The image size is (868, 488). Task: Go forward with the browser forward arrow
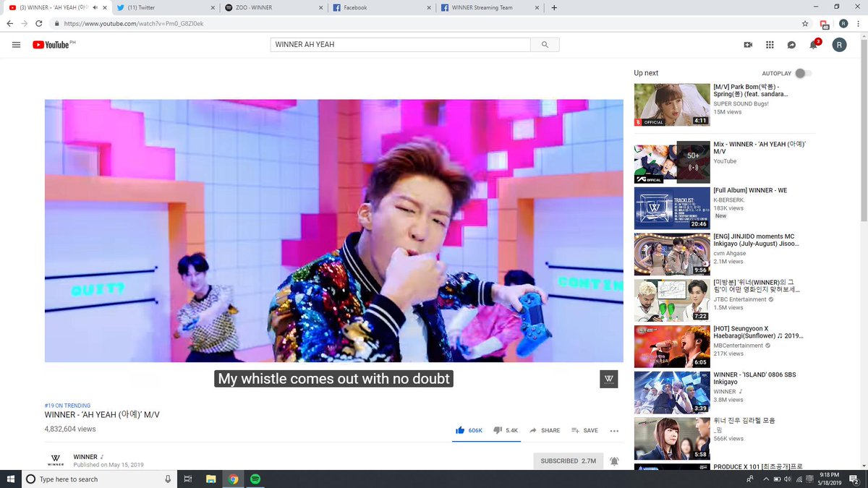coord(24,23)
